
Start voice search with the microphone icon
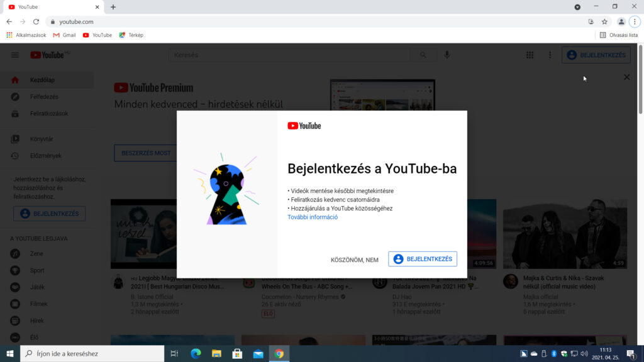[447, 55]
